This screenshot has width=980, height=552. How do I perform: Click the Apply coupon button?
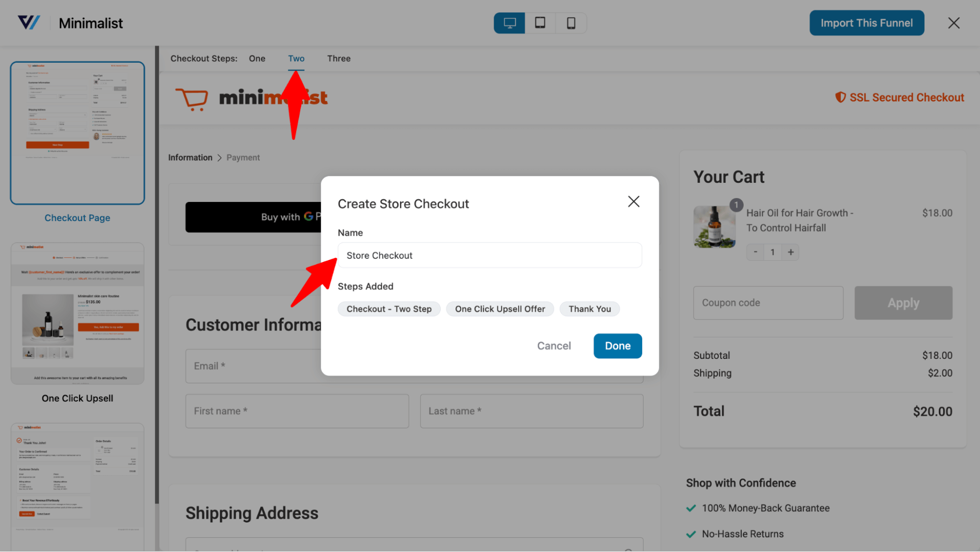(903, 303)
